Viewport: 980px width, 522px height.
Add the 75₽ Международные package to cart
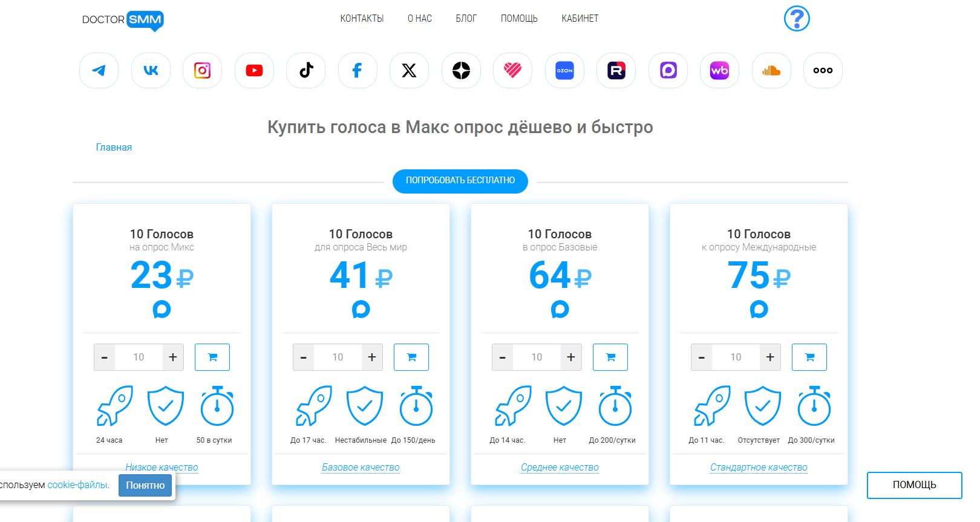pyautogui.click(x=809, y=357)
